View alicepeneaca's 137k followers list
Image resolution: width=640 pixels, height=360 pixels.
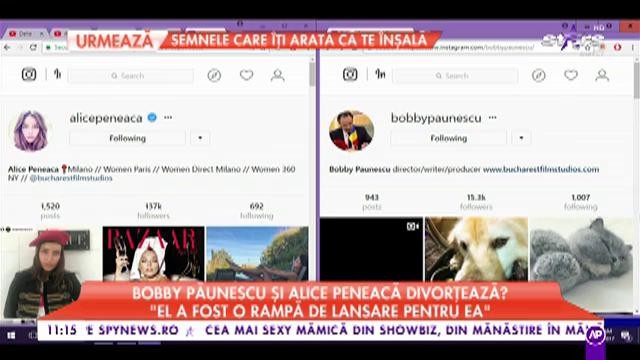[153, 211]
